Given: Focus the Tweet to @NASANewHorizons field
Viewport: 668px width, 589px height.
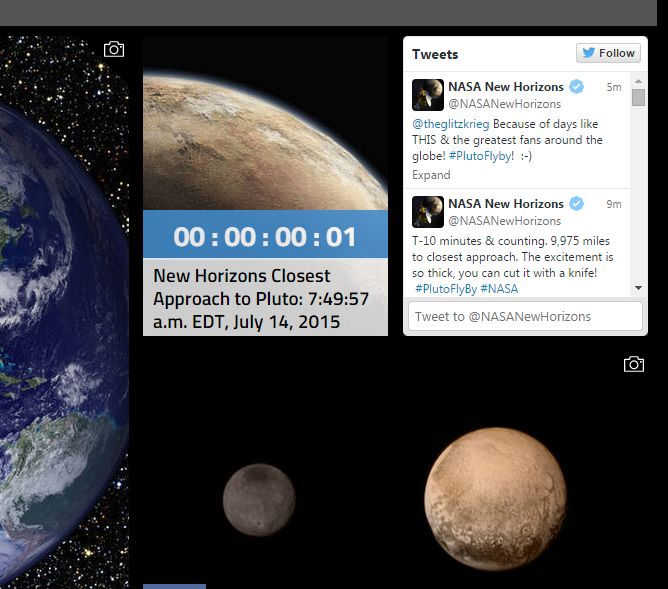Looking at the screenshot, I should 525,316.
